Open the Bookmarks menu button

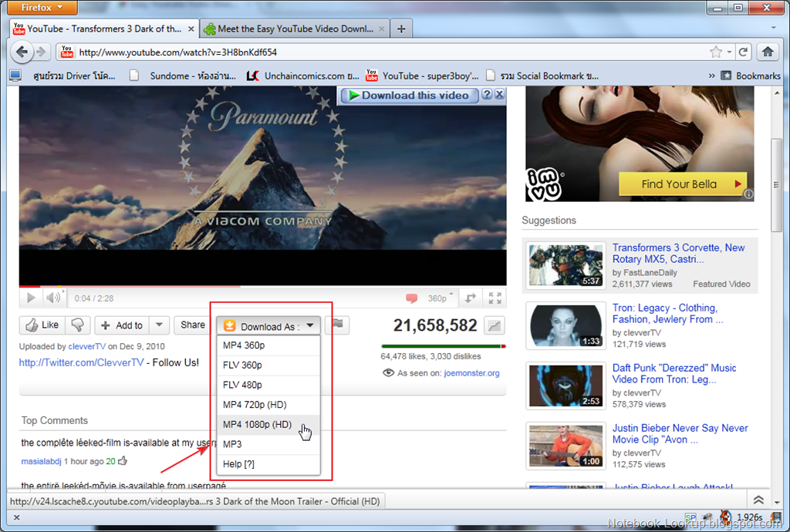tap(751, 76)
